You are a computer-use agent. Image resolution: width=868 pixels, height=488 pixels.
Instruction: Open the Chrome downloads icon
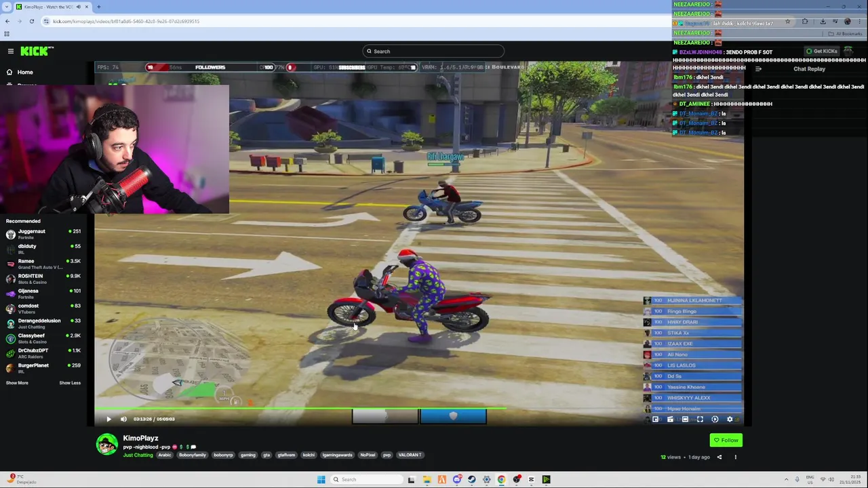click(823, 22)
